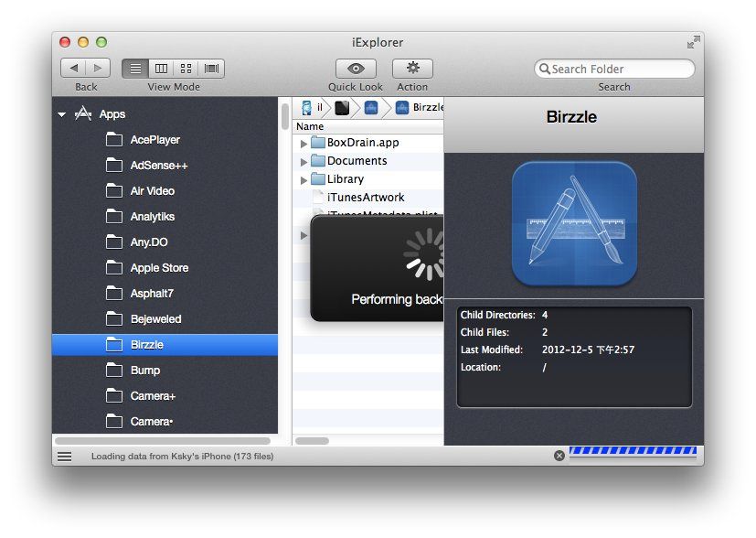Select the Camera+ folder icon

click(114, 395)
